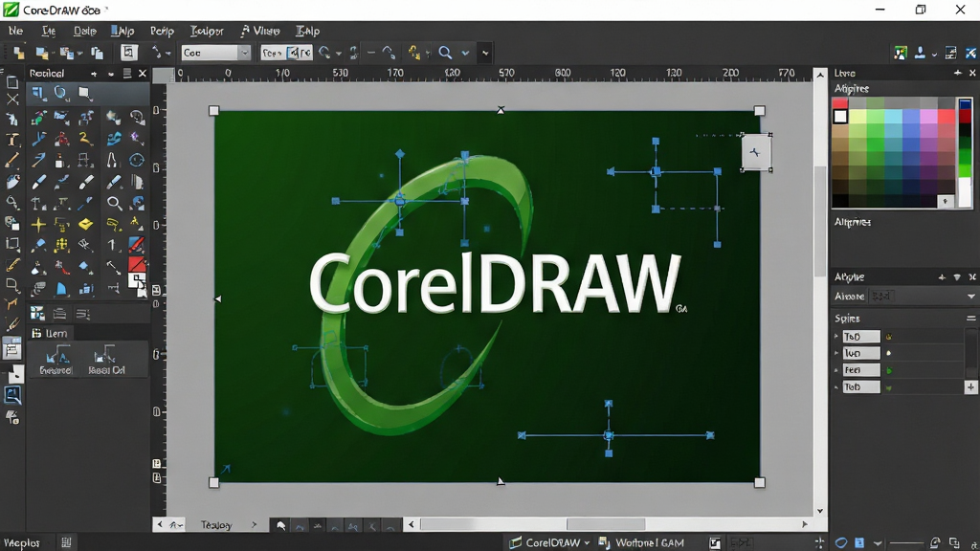The width and height of the screenshot is (980, 551).
Task: Click the red diagonal fill swatch tool
Action: 136,265
